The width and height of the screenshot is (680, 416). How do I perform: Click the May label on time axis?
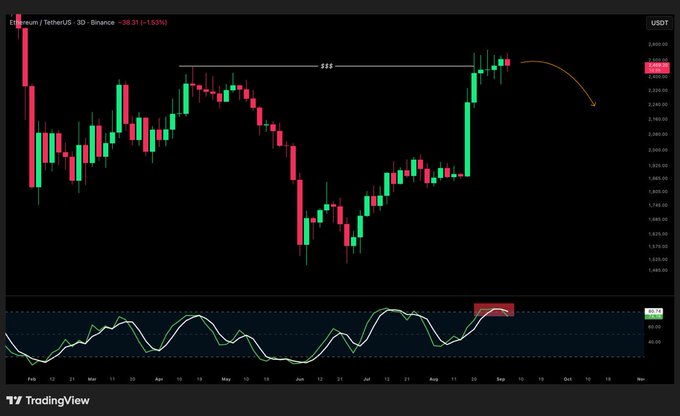(226, 379)
